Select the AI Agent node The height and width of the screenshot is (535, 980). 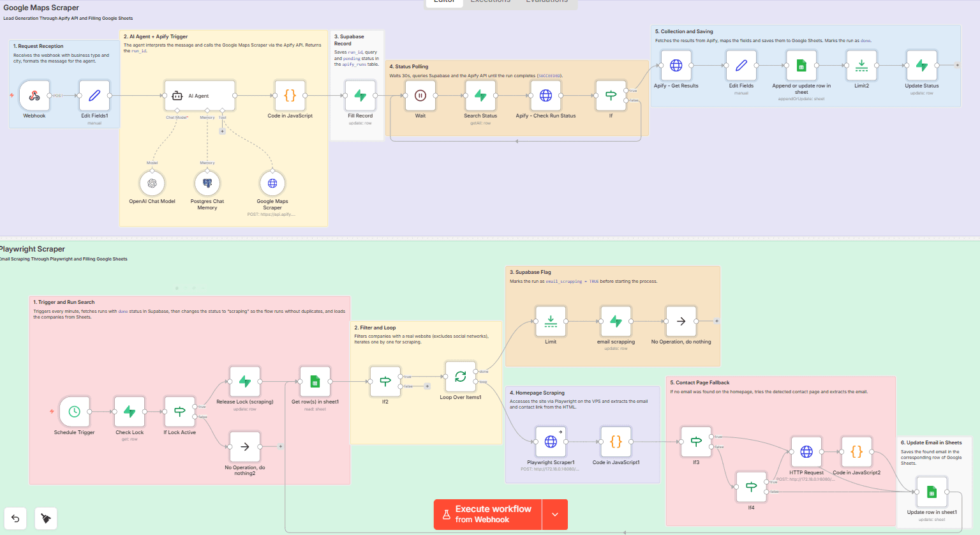coord(200,96)
